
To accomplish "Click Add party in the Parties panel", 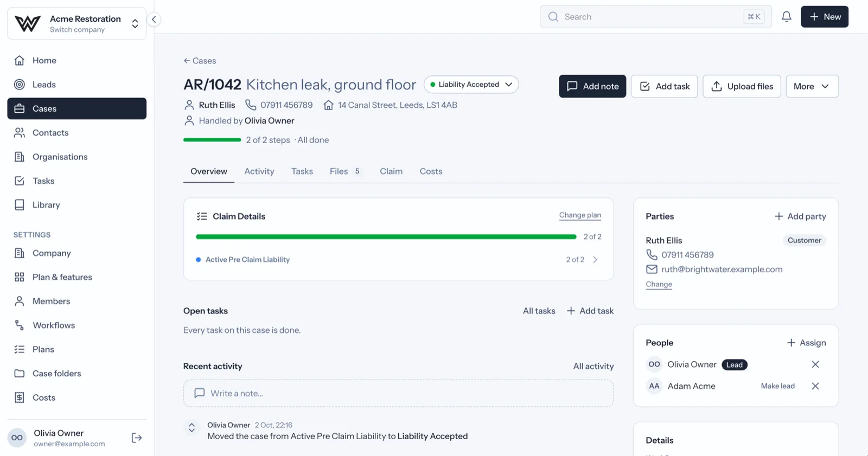I will tap(800, 216).
